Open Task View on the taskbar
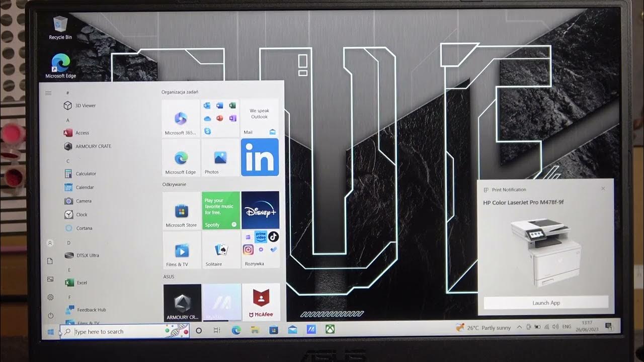Image resolution: width=644 pixels, height=362 pixels. point(217,330)
